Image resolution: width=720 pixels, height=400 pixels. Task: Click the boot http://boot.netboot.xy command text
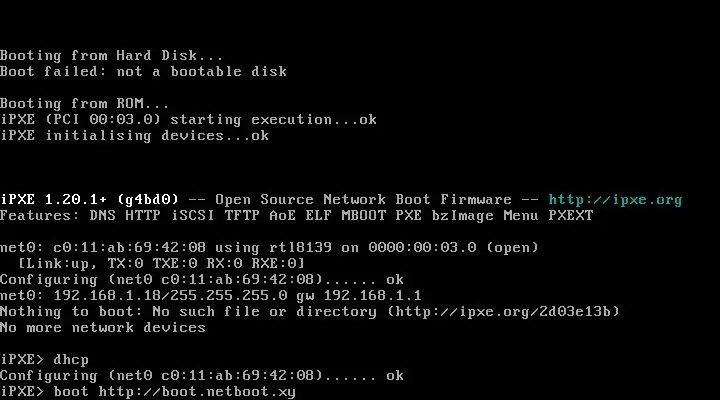[x=174, y=392]
